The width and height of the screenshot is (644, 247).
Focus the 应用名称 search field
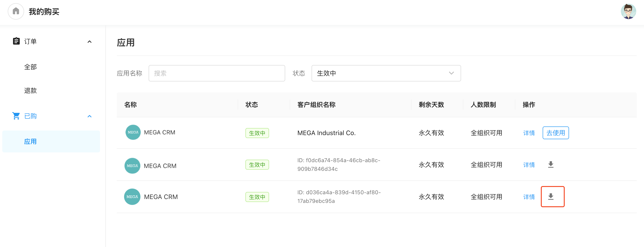click(217, 73)
